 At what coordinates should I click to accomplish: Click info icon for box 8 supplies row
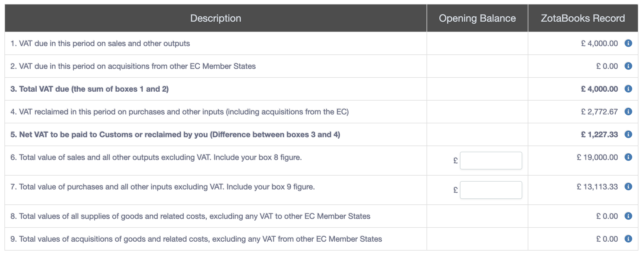coord(628,216)
